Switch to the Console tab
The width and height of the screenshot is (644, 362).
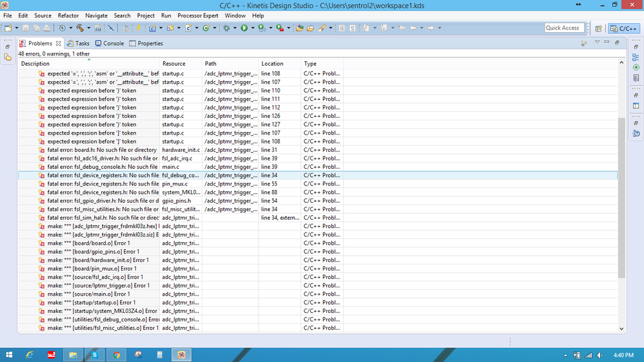[110, 44]
